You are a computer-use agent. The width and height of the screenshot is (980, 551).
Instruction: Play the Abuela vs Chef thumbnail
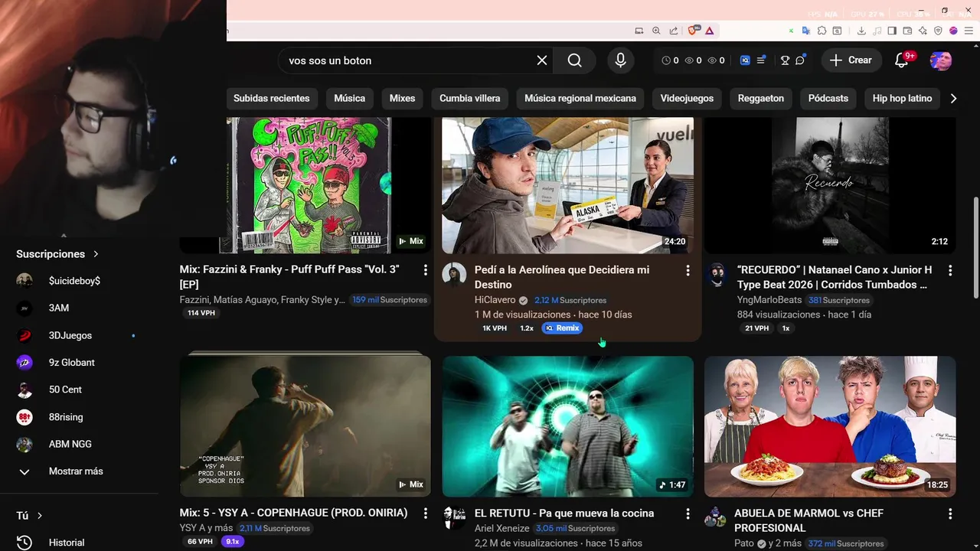[x=830, y=426]
